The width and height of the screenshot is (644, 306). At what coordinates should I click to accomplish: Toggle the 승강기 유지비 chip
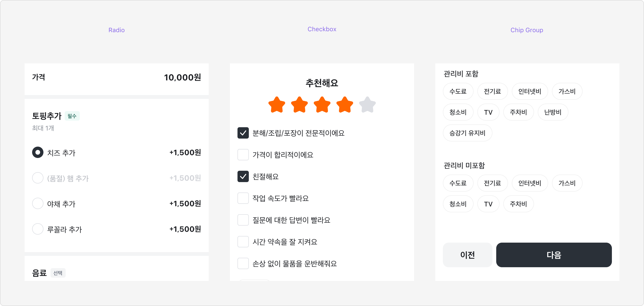tap(467, 133)
